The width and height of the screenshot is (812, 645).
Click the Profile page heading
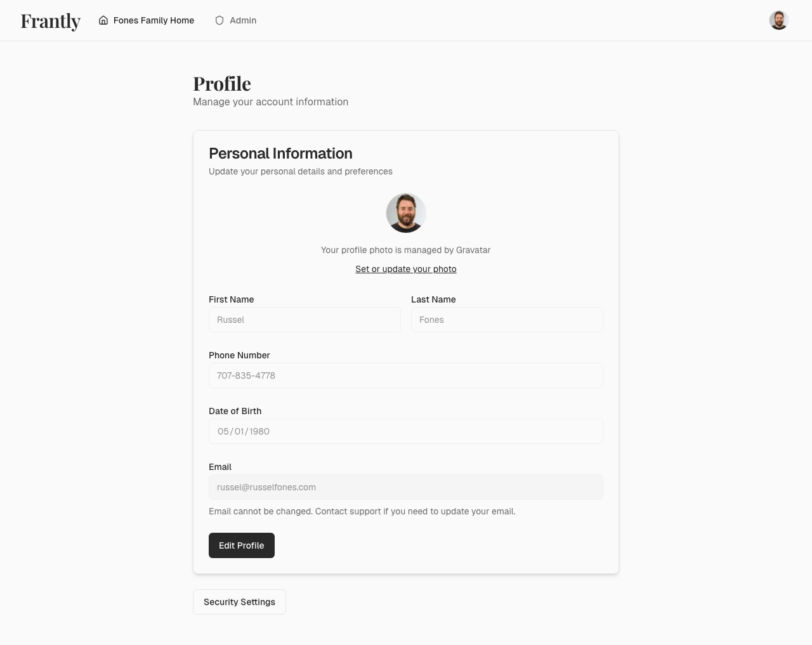[x=222, y=83]
